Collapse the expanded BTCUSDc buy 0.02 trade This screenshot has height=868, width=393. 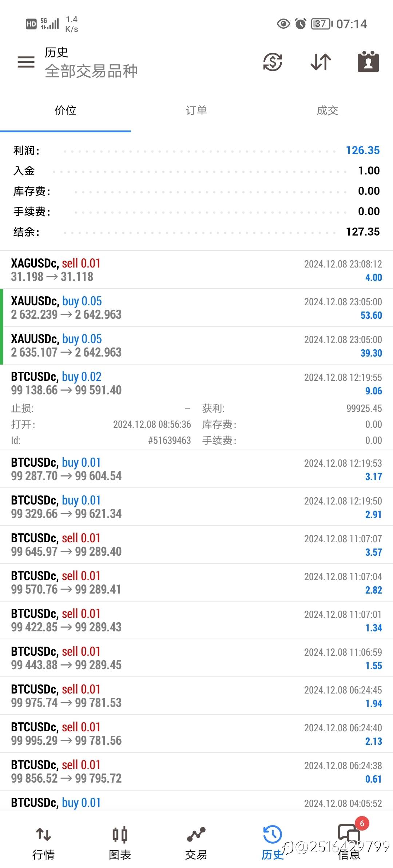coord(196,383)
